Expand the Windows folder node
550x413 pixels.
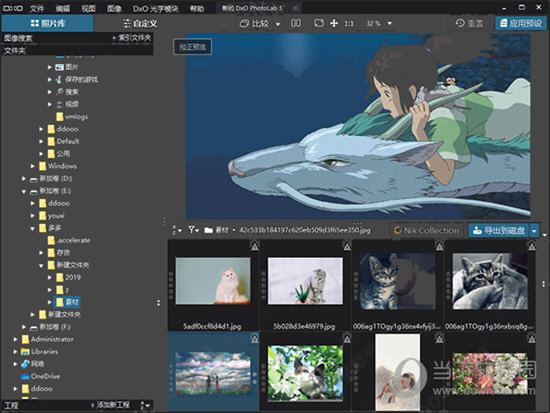point(33,166)
